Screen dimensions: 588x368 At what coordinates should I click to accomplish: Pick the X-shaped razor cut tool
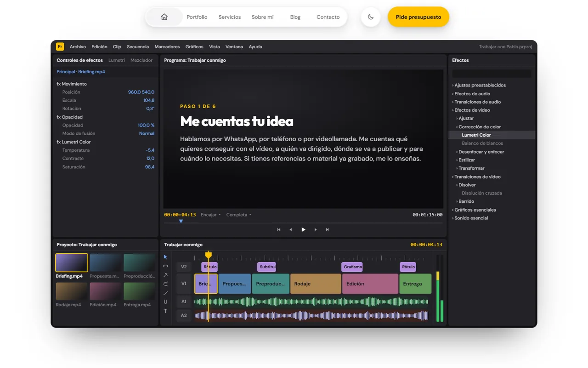click(x=165, y=275)
